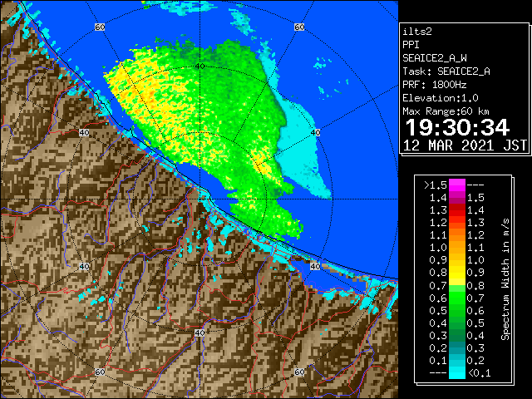Click the radar site at the range-ring center
Image resolution: width=532 pixels, height=399 pixels.
point(199,199)
